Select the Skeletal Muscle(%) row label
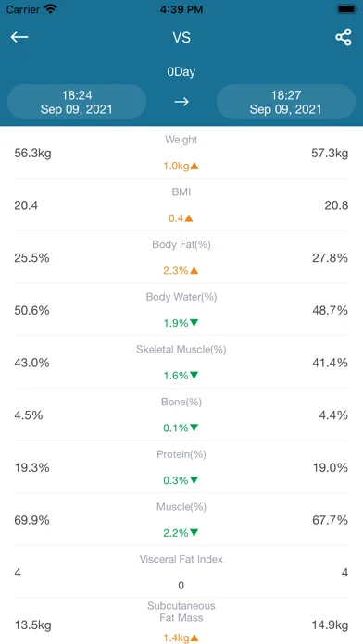Screen dimensions: 363x644 tap(181, 350)
